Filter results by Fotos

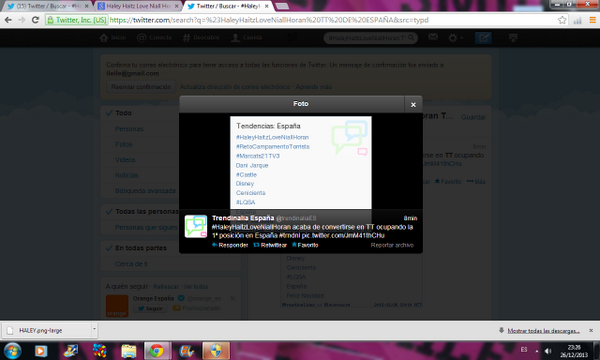pyautogui.click(x=124, y=145)
